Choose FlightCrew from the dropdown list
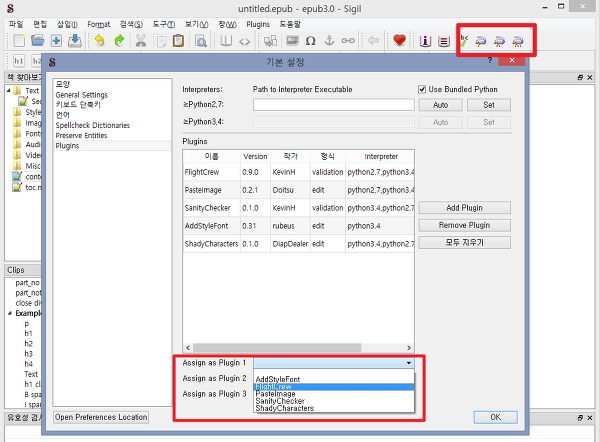The width and height of the screenshot is (600, 442). click(334, 387)
